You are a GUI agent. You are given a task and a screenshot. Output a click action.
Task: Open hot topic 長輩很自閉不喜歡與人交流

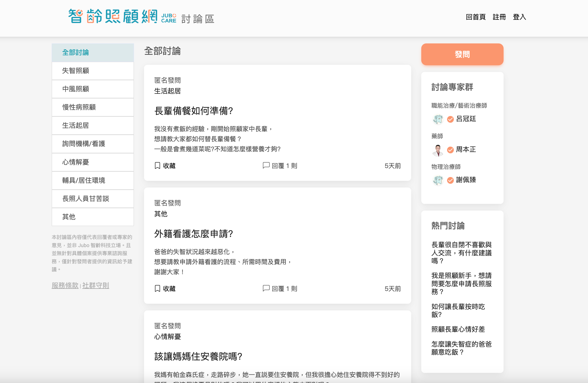tap(461, 253)
